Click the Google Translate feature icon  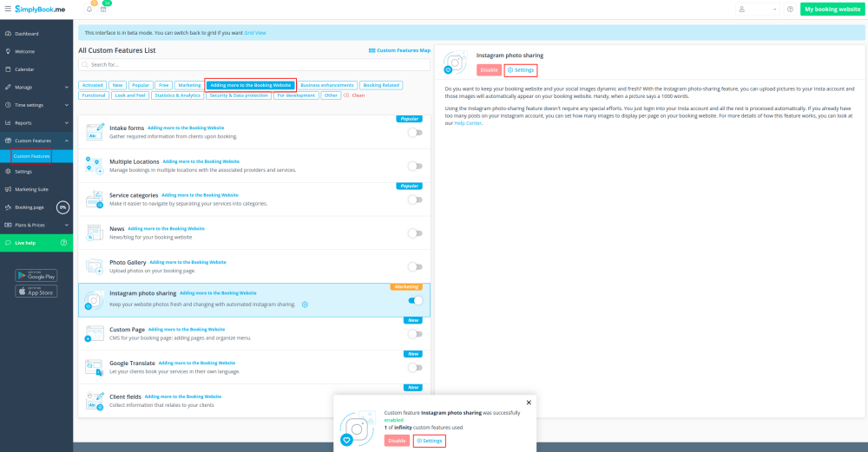[94, 367]
